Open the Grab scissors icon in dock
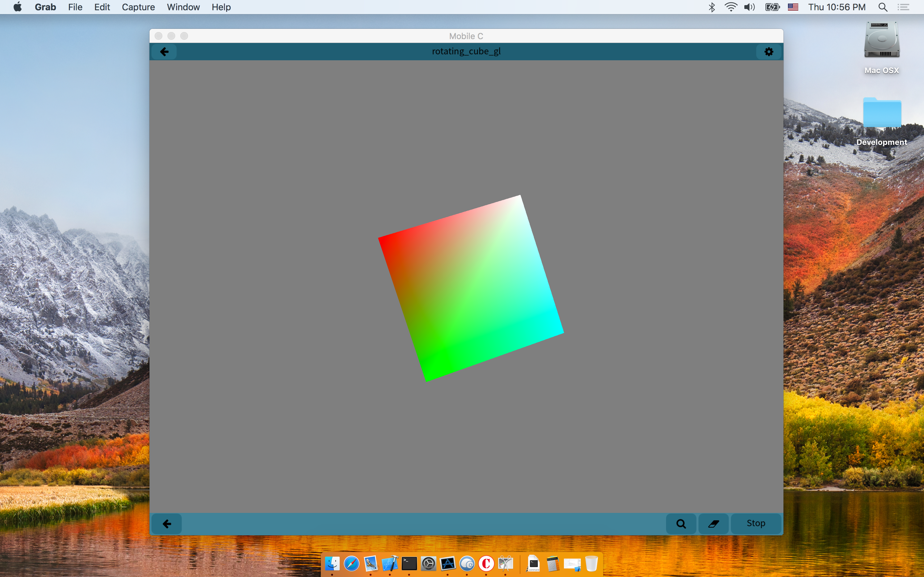This screenshot has height=577, width=924. coord(506,563)
